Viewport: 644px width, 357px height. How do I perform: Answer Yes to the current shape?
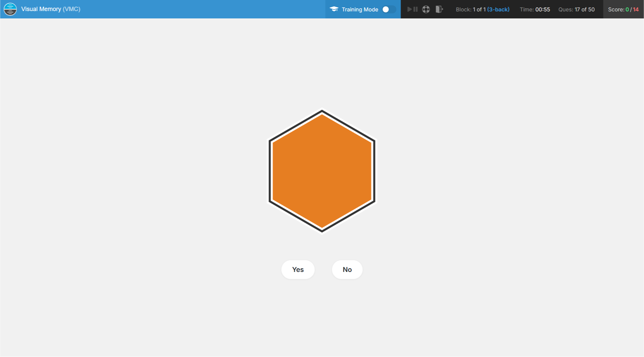tap(298, 270)
